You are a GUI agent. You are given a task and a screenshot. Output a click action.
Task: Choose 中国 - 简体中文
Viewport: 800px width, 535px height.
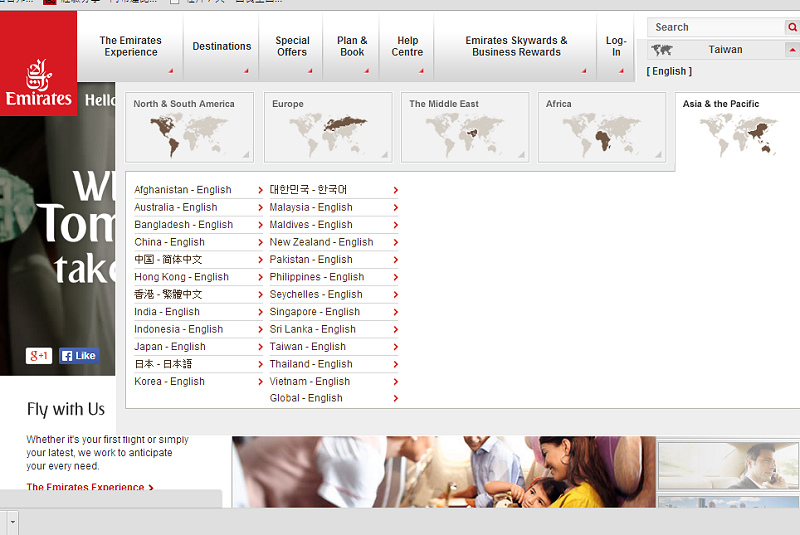coord(168,259)
